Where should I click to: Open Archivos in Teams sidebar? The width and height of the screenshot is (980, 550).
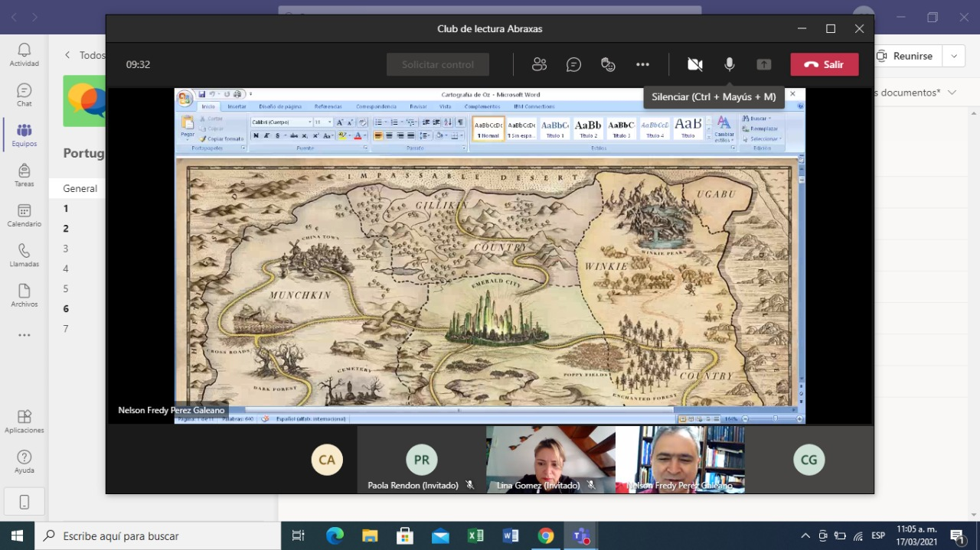tap(24, 295)
